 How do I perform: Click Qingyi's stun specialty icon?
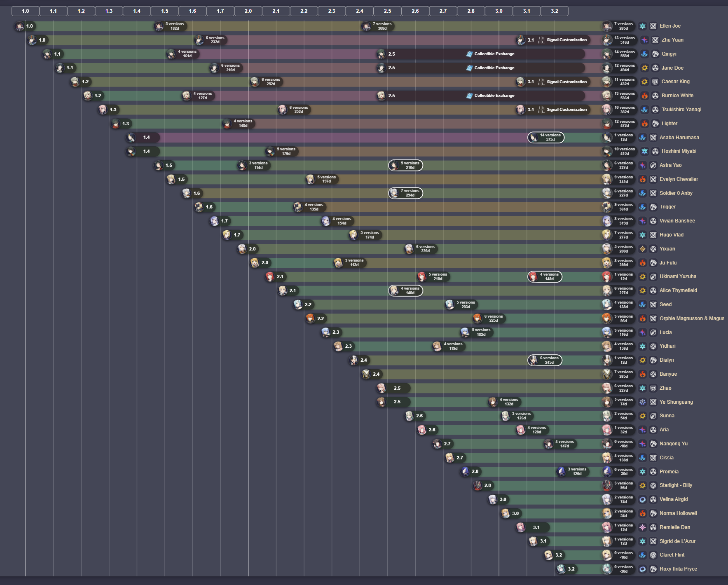coord(655,54)
